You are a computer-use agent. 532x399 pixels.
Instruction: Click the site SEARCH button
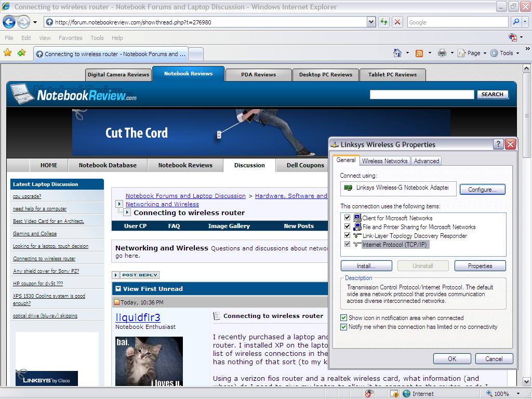[x=493, y=95]
